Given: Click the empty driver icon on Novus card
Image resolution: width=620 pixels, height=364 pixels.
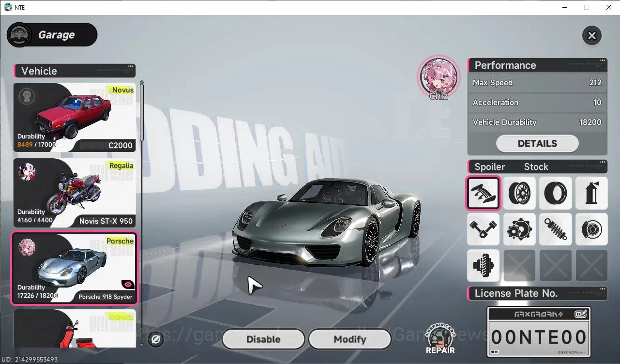Looking at the screenshot, I should [x=27, y=96].
